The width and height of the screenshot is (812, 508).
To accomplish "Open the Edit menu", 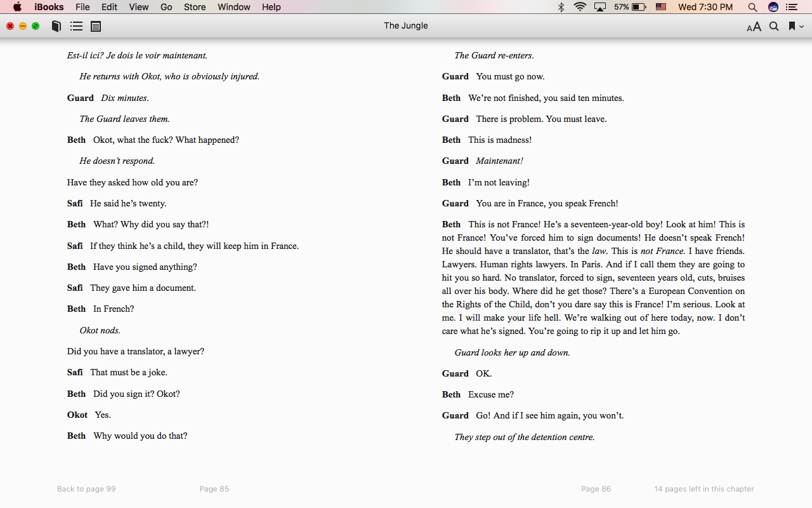I will (109, 7).
